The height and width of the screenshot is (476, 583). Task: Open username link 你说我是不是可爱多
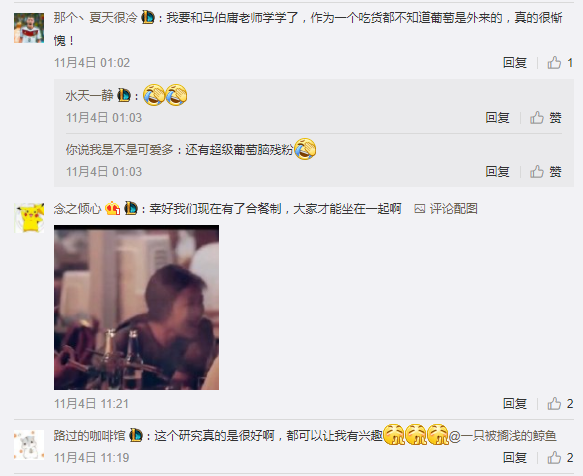pos(119,150)
